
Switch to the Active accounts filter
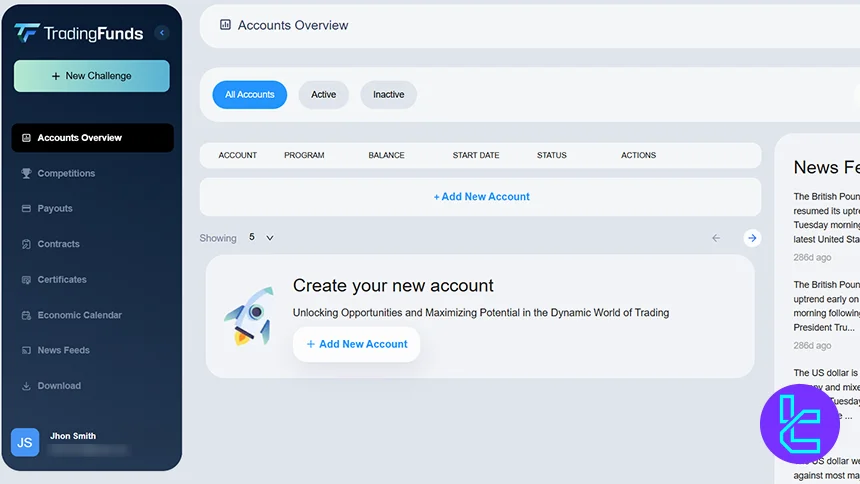pos(323,95)
